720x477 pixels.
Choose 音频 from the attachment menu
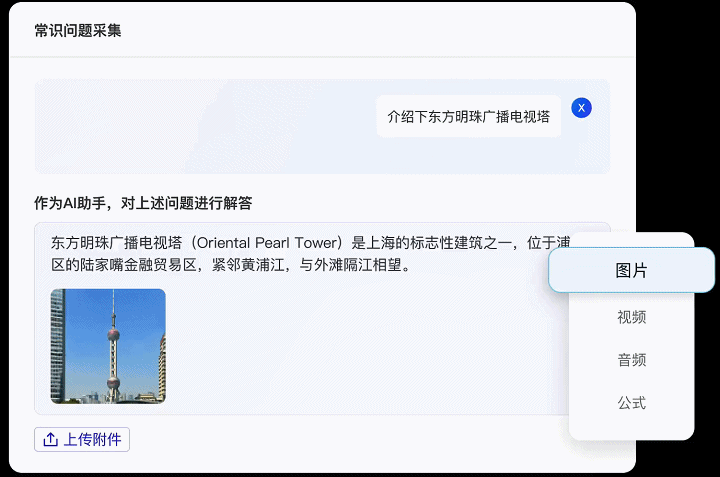pyautogui.click(x=631, y=359)
